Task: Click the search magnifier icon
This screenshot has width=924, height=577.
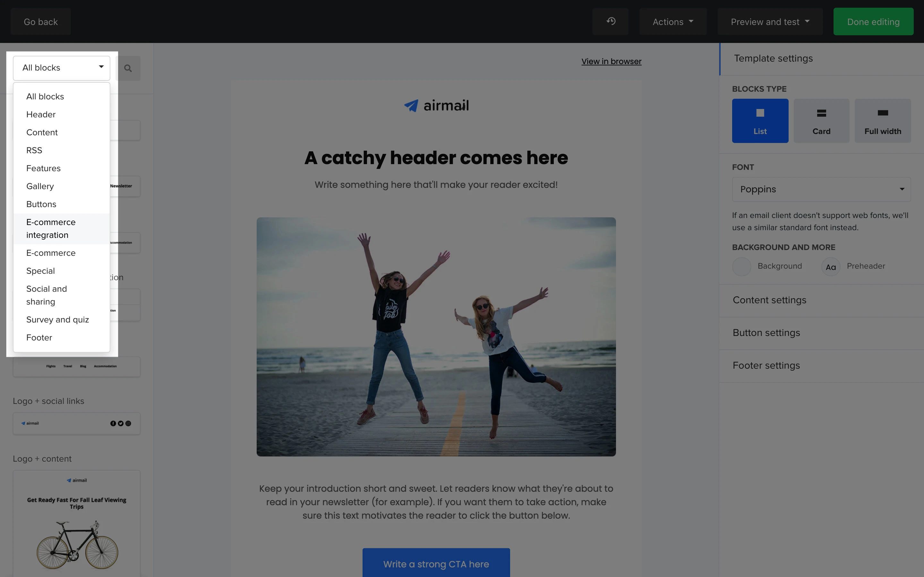Action: (128, 68)
